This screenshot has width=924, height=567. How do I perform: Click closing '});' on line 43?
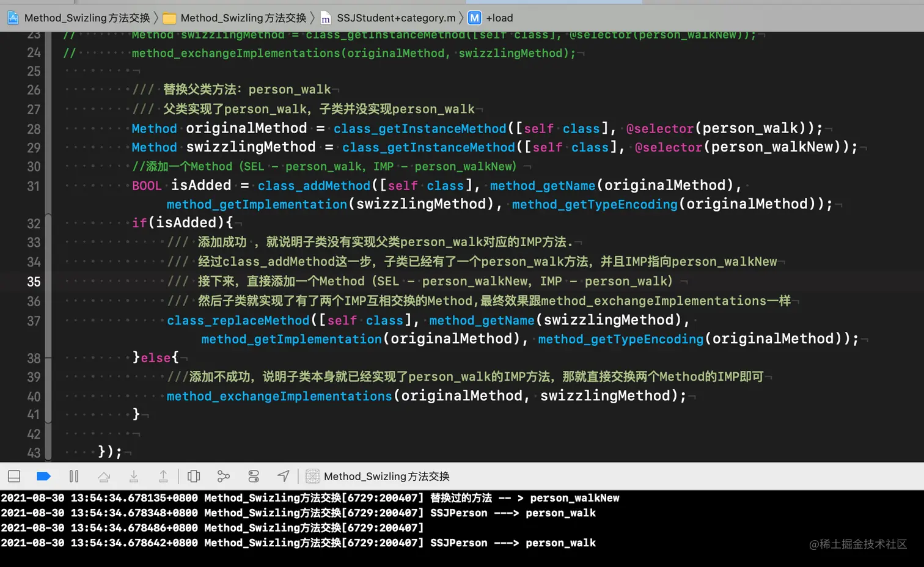[110, 452]
